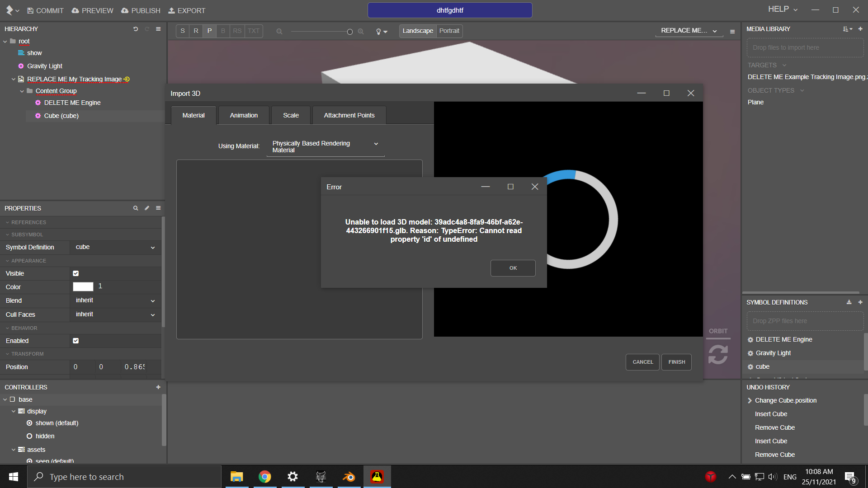Toggle the Visible checkbox
The height and width of the screenshot is (488, 868).
click(x=76, y=273)
